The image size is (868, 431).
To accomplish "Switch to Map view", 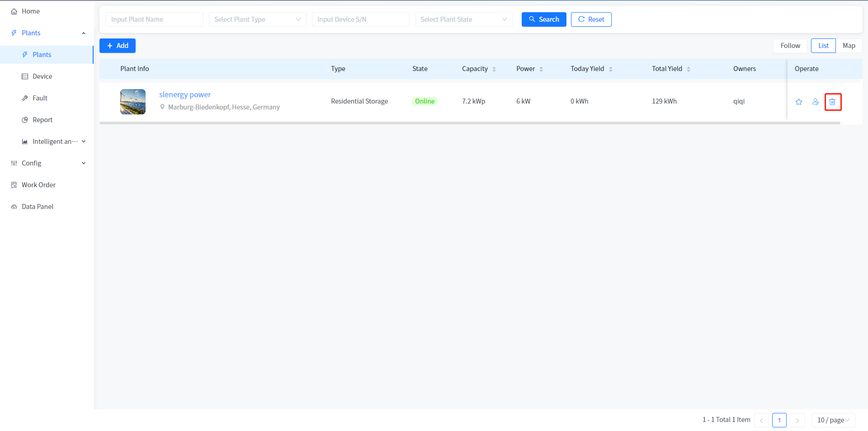I will [849, 46].
